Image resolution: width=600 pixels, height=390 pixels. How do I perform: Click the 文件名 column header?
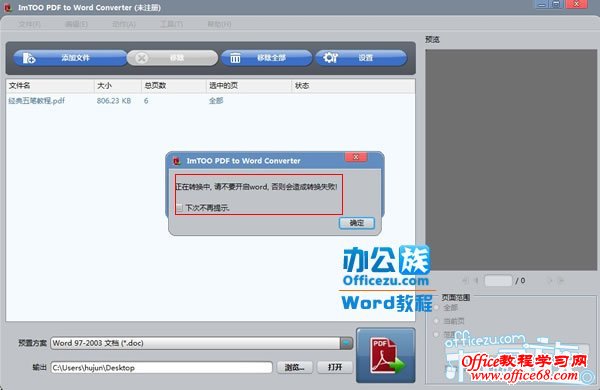click(x=50, y=86)
